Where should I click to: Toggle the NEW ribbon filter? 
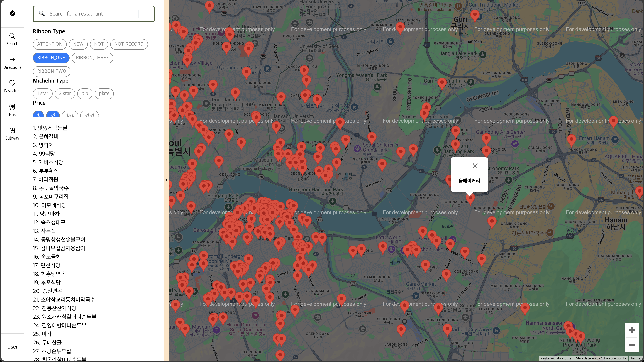78,44
